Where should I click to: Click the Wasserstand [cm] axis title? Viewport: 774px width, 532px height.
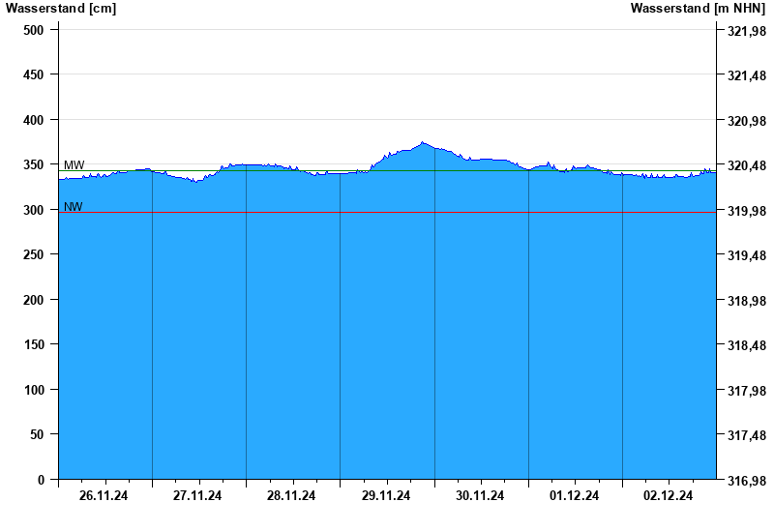click(x=61, y=9)
